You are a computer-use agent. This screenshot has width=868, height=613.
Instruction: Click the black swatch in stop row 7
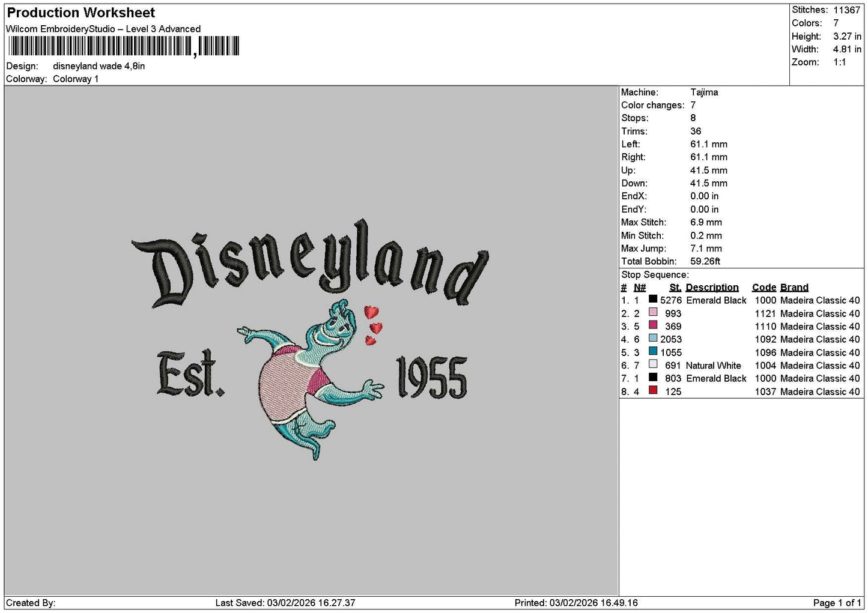pyautogui.click(x=653, y=377)
